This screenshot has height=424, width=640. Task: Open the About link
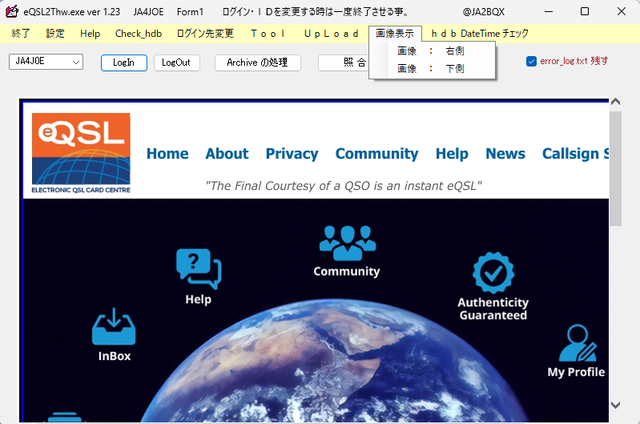coord(227,153)
